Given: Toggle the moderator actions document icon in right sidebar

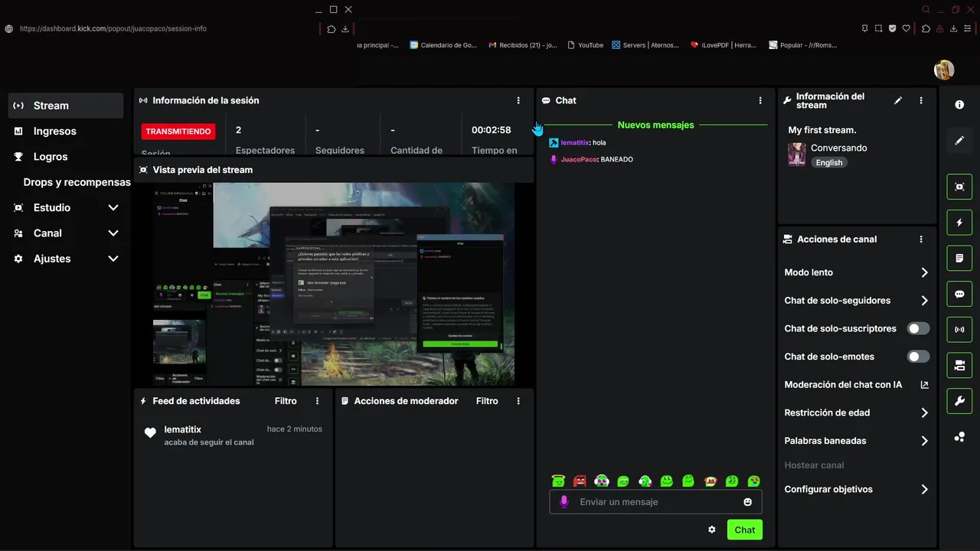Looking at the screenshot, I should (959, 259).
